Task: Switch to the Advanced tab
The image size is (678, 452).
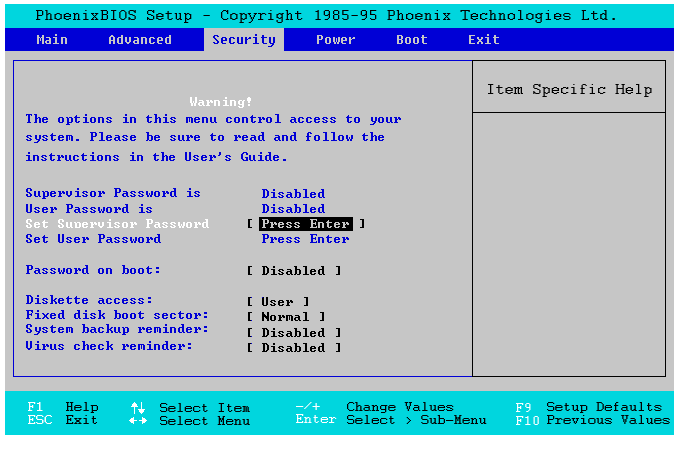Action: [x=140, y=40]
